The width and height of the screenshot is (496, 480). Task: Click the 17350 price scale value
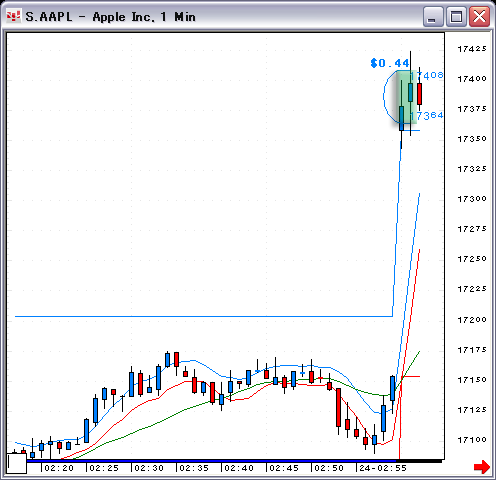[472, 139]
